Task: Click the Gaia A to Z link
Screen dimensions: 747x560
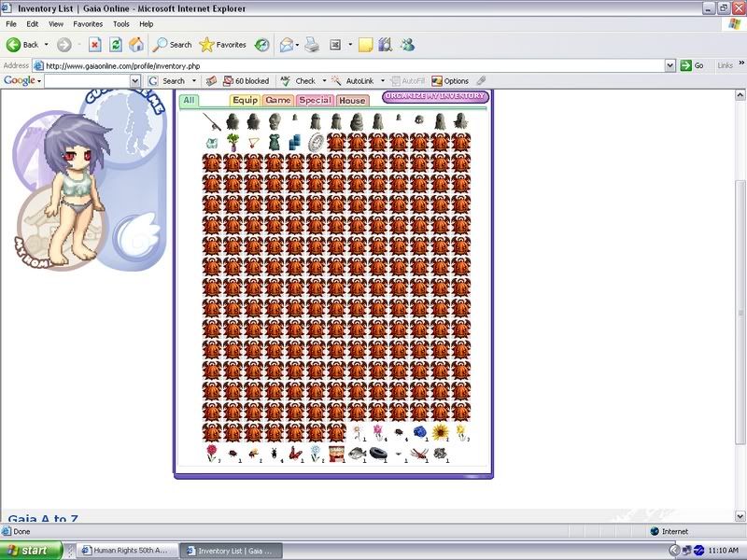Action: pos(43,518)
